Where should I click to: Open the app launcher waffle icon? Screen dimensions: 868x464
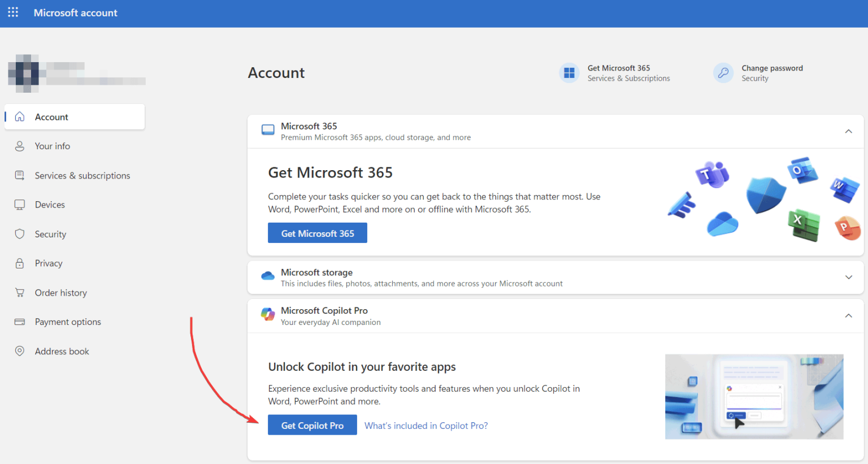pyautogui.click(x=13, y=12)
